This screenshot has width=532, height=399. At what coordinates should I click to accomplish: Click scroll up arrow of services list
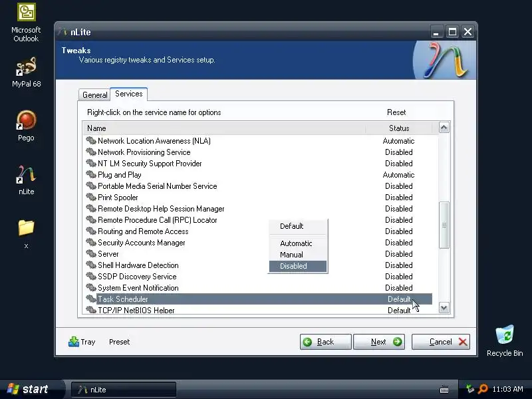(444, 128)
